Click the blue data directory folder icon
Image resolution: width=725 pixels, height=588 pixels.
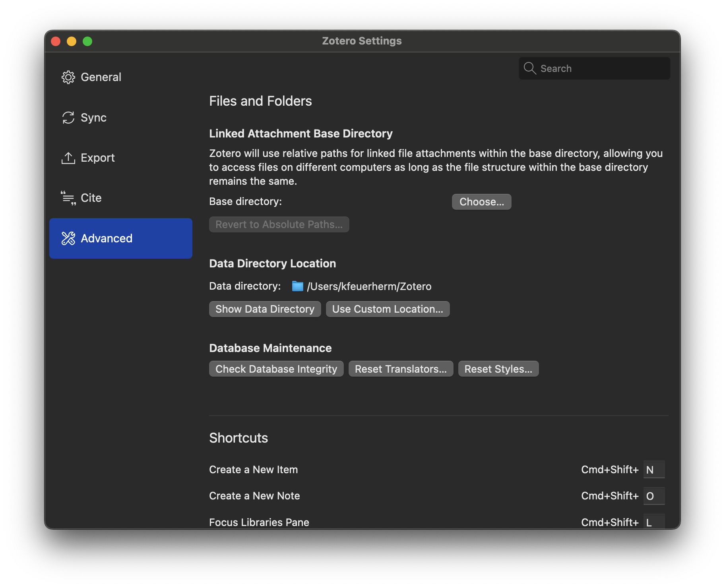[297, 286]
